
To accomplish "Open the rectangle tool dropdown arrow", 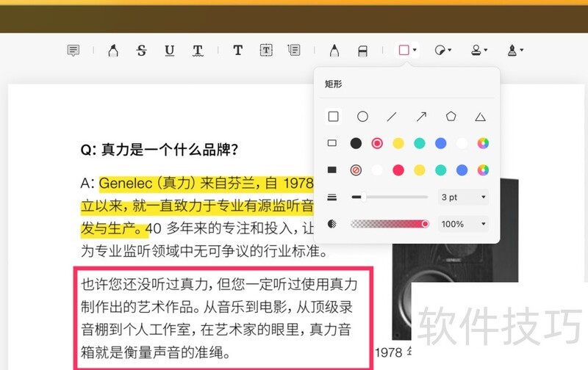I will click(415, 50).
